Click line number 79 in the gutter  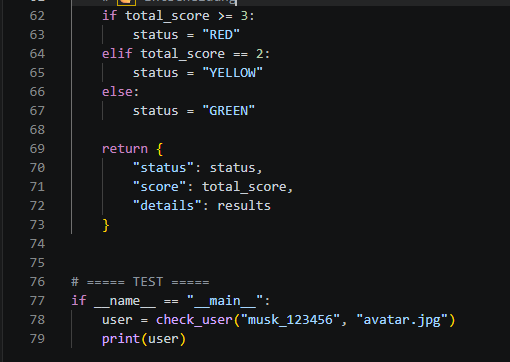click(x=37, y=339)
